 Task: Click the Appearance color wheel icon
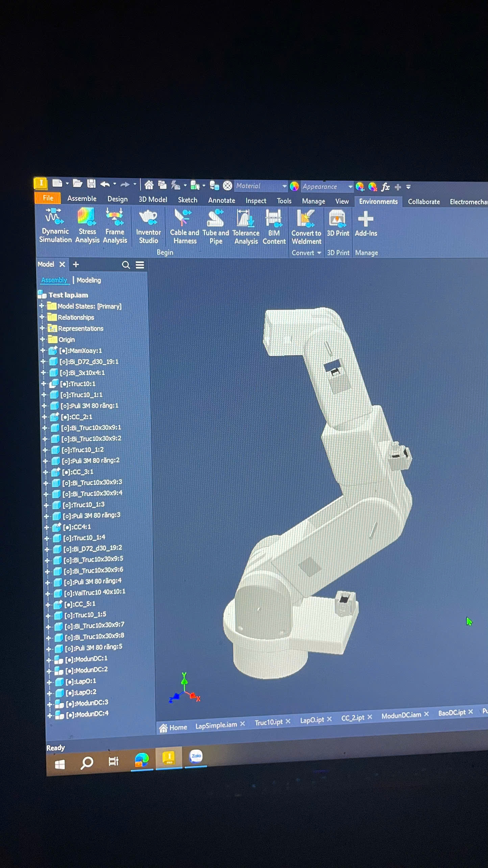[294, 186]
